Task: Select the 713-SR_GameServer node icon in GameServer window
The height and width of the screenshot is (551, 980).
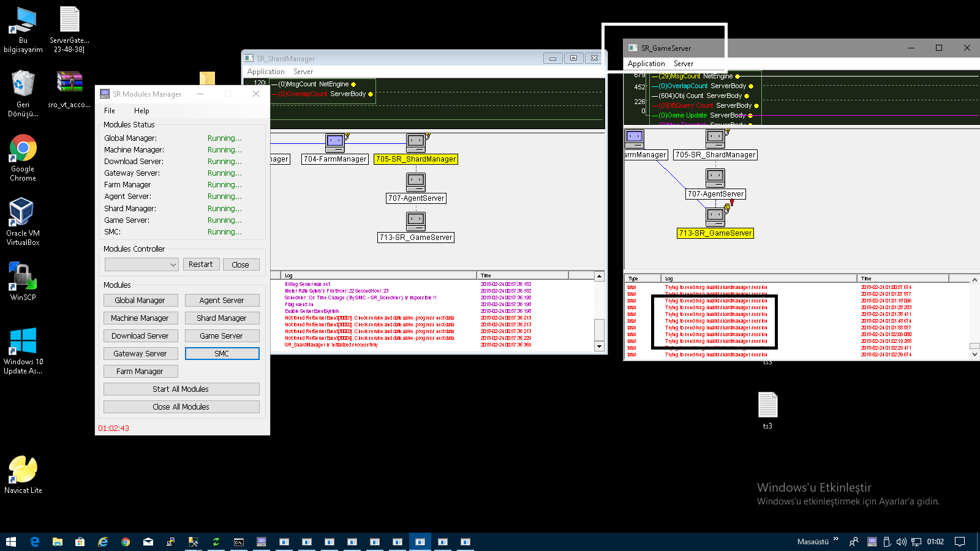Action: pos(715,217)
